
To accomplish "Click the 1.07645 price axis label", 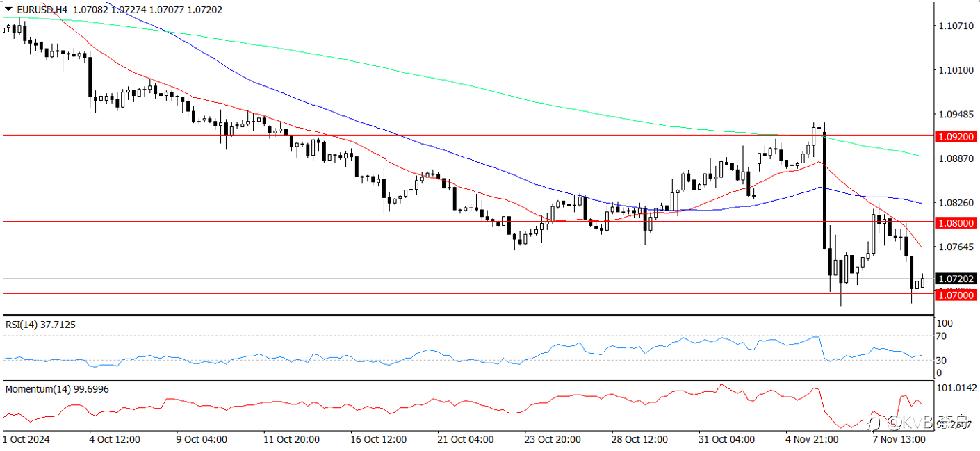I will (x=956, y=247).
